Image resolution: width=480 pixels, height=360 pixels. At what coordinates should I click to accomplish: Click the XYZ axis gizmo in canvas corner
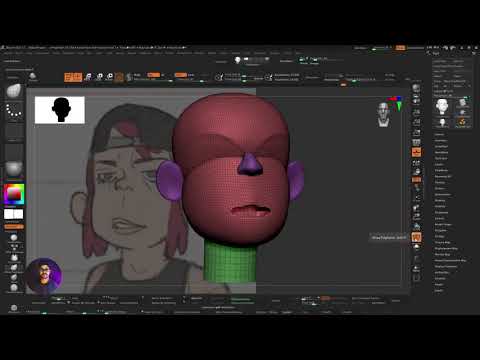pyautogui.click(x=396, y=103)
